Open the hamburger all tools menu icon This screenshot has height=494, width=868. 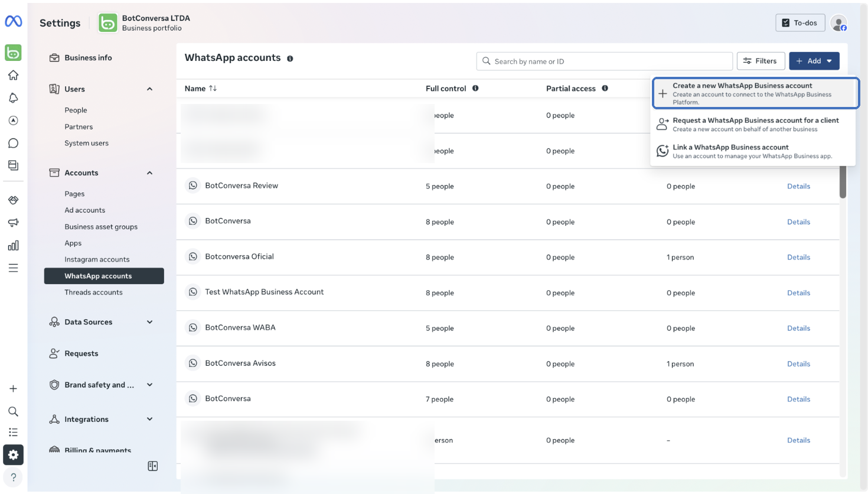13,268
